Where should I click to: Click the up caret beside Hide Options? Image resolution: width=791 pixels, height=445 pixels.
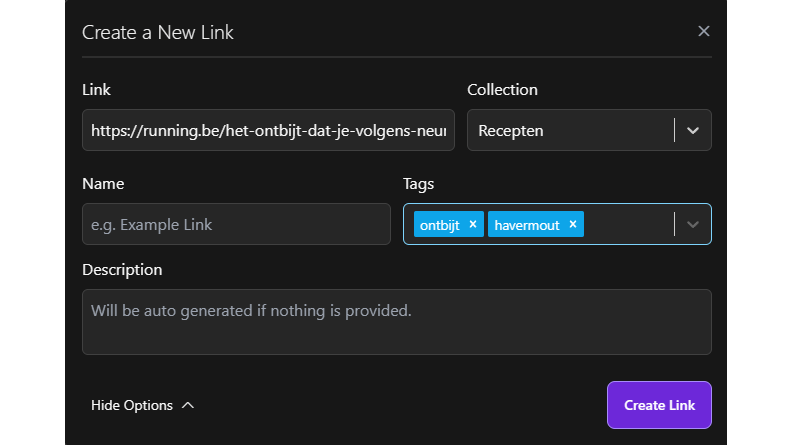[188, 405]
